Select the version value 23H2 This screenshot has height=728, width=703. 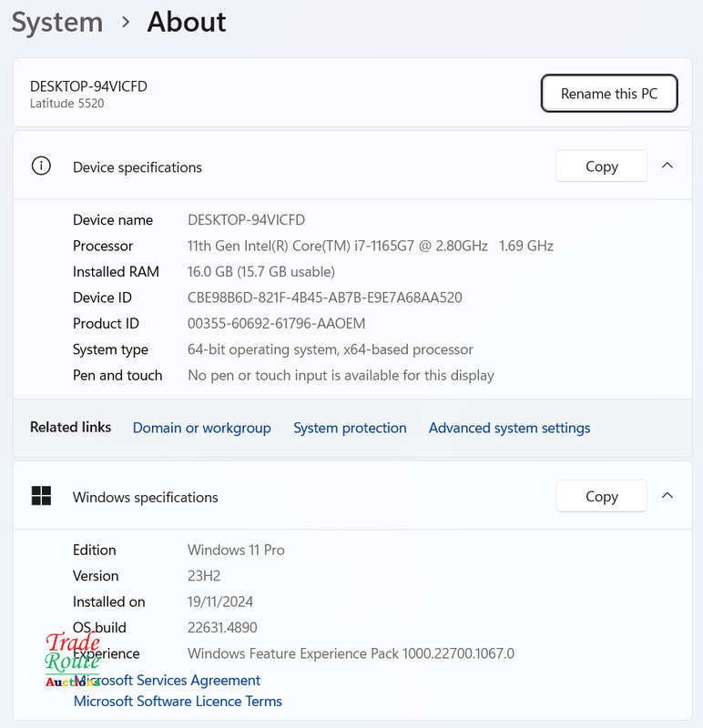tap(204, 576)
